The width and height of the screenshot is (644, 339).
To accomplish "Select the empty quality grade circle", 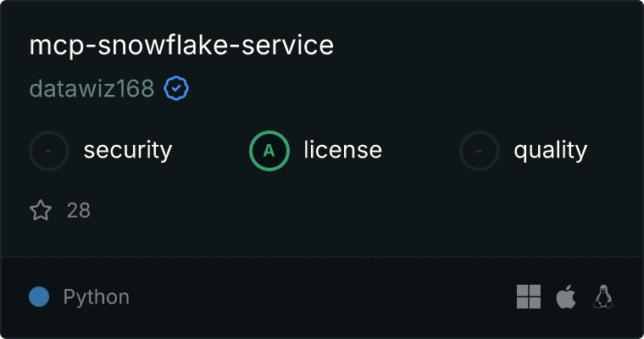I will point(480,151).
